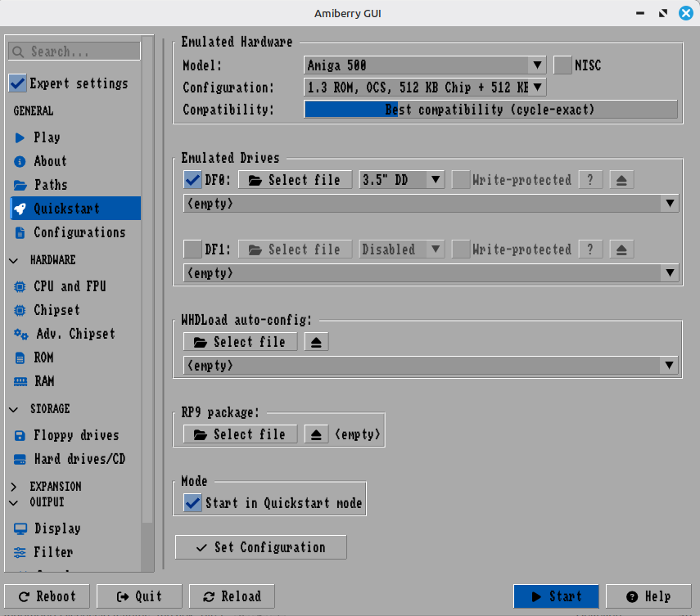700x616 pixels.
Task: Toggle DF1 Write-protected checkbox
Action: 461,250
